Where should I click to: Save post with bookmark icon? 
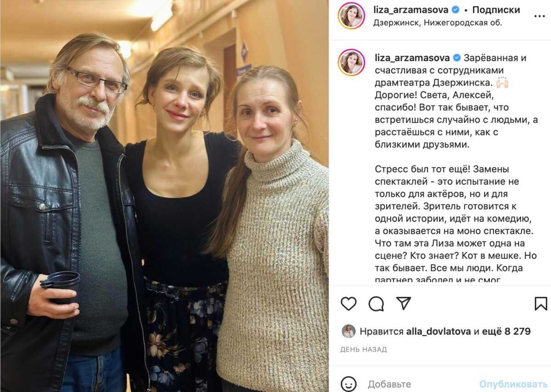541,303
